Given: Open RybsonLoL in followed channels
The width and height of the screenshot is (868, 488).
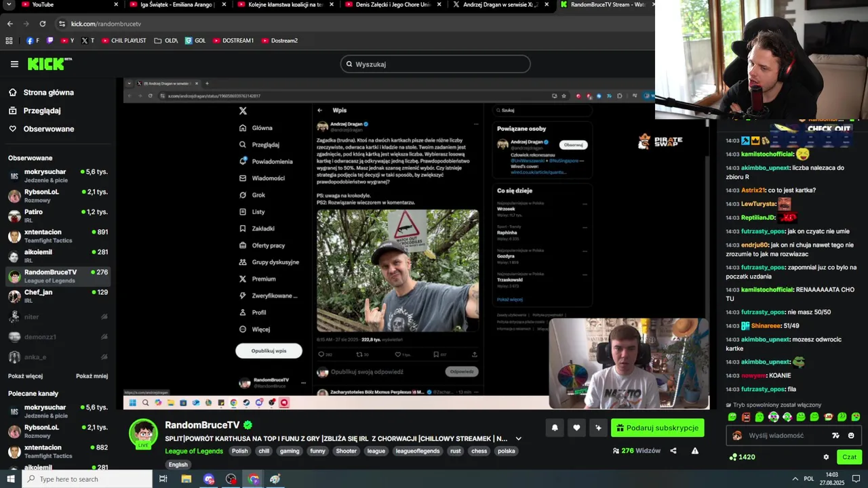Looking at the screenshot, I should coord(58,196).
